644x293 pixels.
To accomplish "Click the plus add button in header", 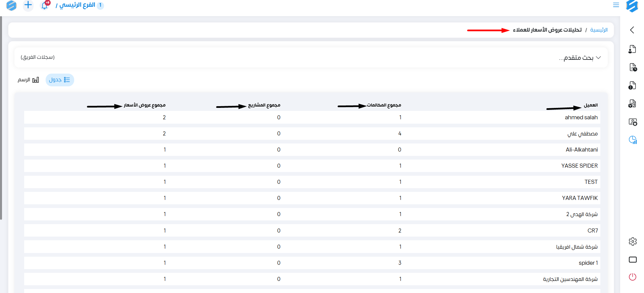I will [28, 5].
